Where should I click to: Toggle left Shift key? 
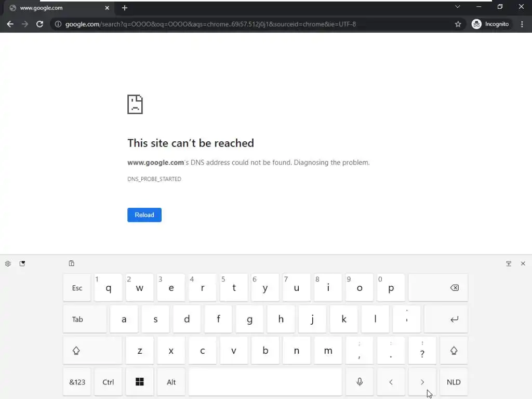[x=92, y=351]
